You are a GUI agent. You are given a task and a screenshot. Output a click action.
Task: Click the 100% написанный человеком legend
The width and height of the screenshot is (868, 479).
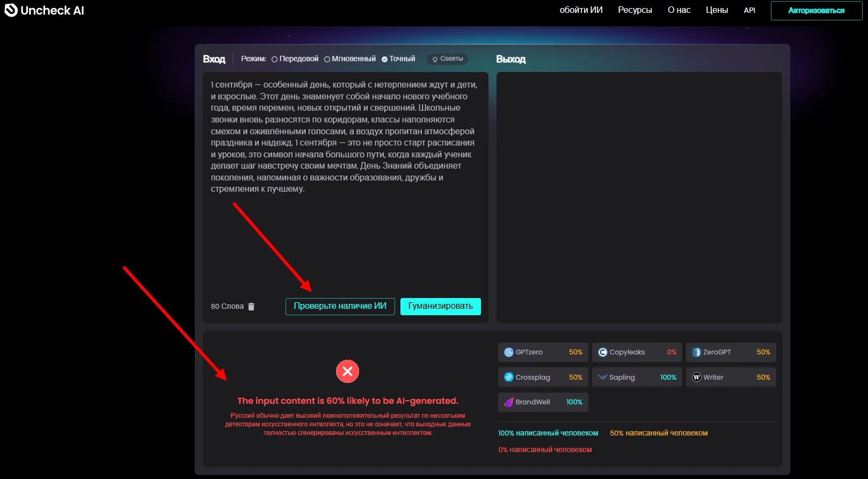[548, 433]
